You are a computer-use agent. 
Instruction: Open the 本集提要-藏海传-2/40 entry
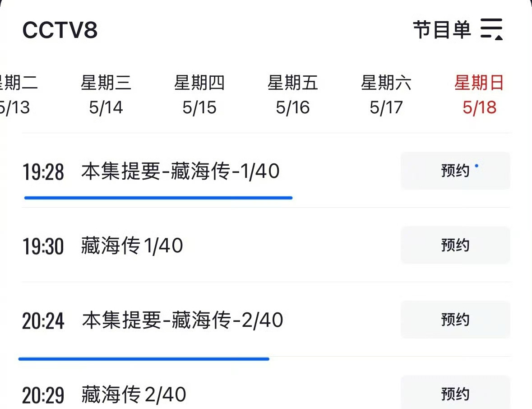183,320
